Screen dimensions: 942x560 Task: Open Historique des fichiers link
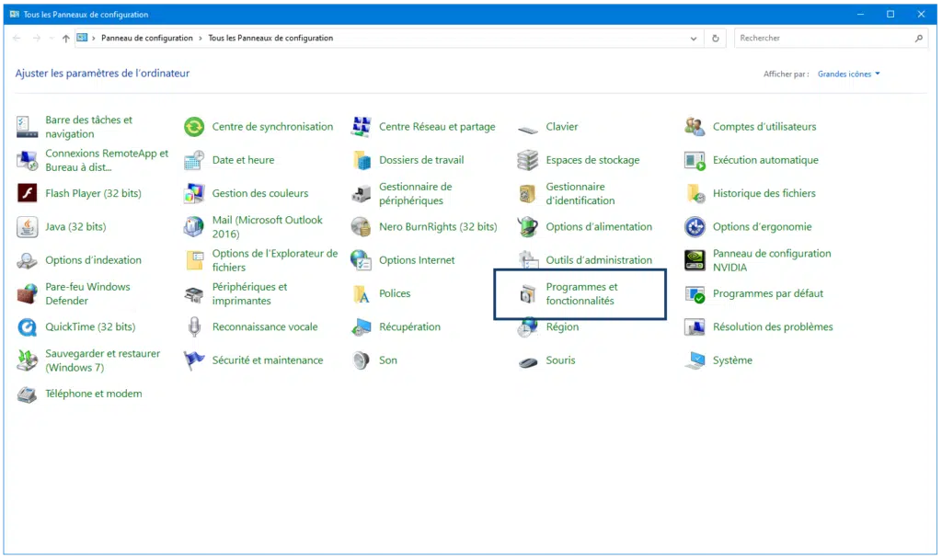pos(764,193)
